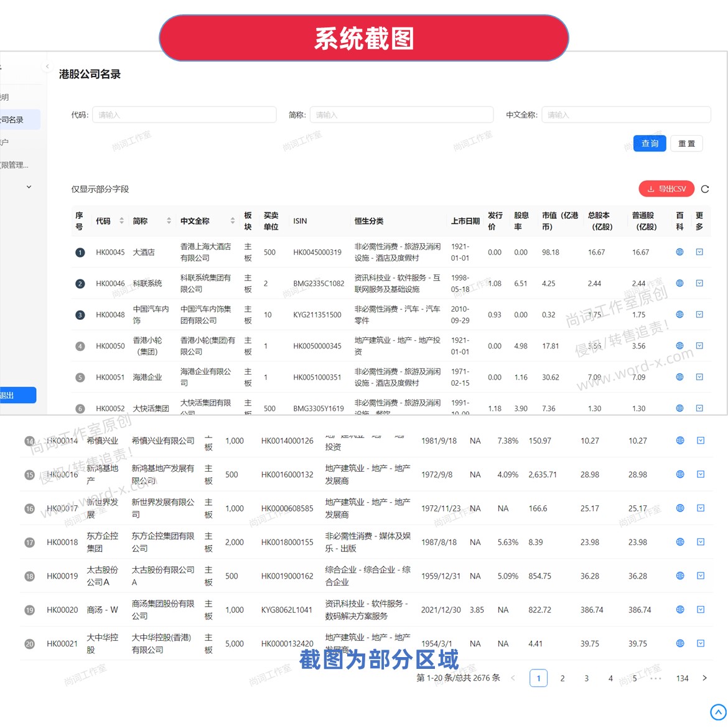Expand the sidebar menu chevron down arrow
The width and height of the screenshot is (728, 728).
[29, 187]
